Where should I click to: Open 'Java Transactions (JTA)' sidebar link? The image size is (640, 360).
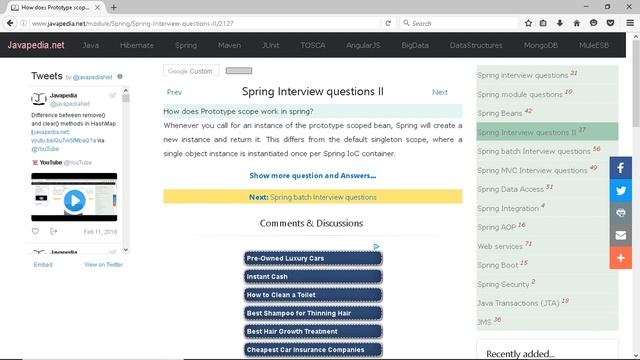coord(518,303)
